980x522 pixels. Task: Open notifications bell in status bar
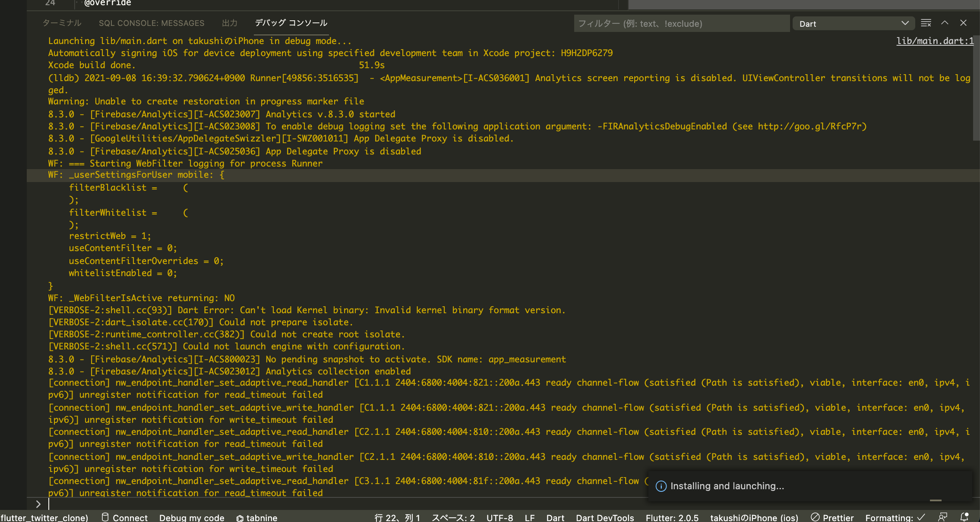pos(964,517)
